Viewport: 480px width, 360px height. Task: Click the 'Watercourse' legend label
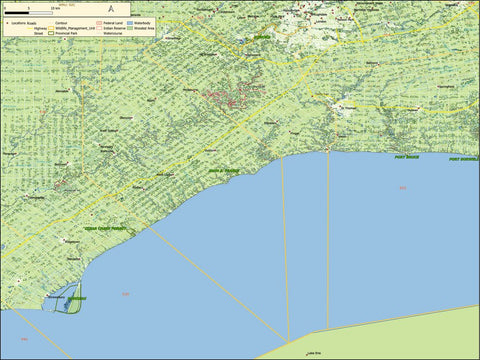(x=113, y=34)
